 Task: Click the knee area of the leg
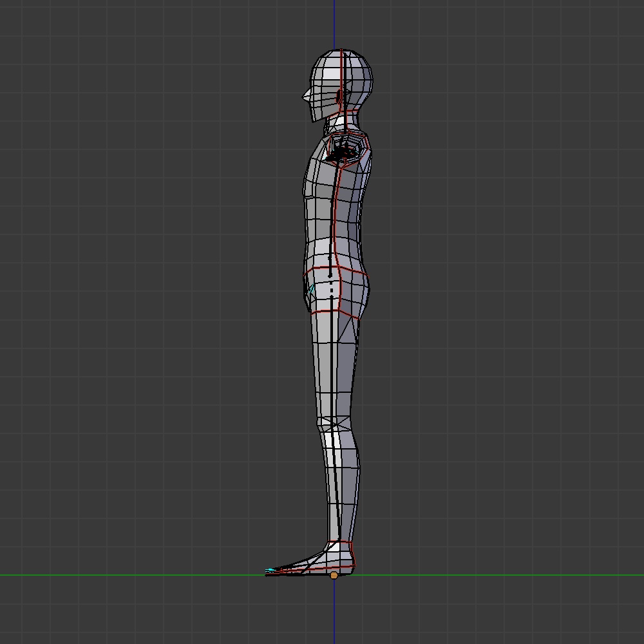coord(334,423)
